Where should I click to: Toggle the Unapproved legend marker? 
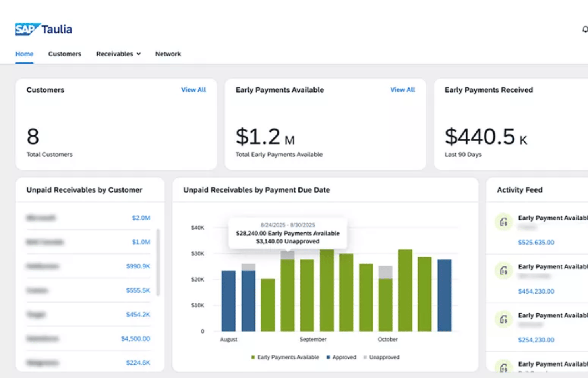coord(365,357)
